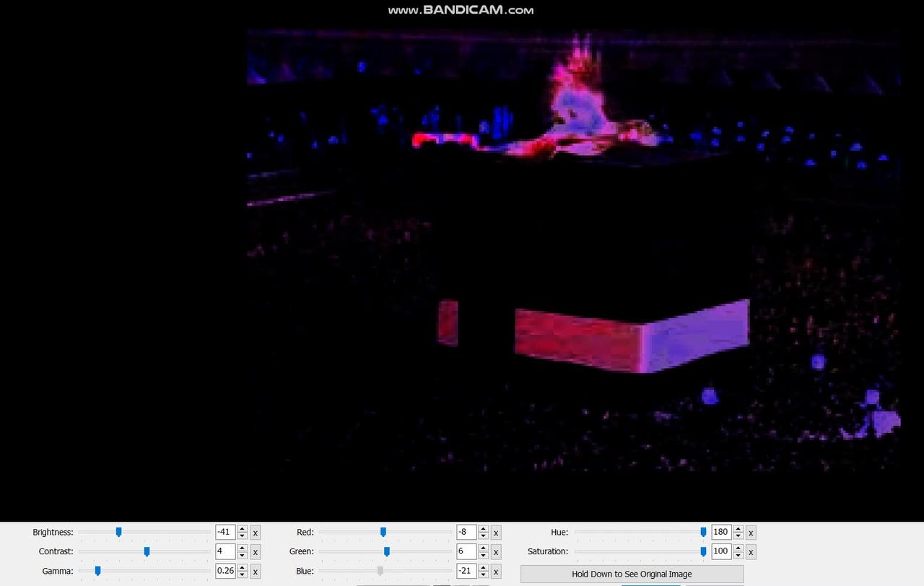Reset Green with its x button
Viewport: 924px width, 586px height.
[x=496, y=552]
